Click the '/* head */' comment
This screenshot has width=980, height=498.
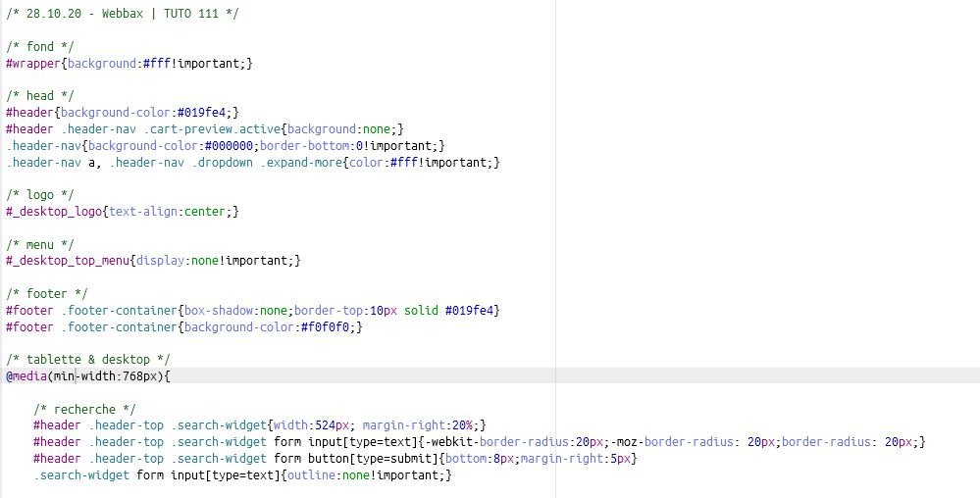coord(40,96)
